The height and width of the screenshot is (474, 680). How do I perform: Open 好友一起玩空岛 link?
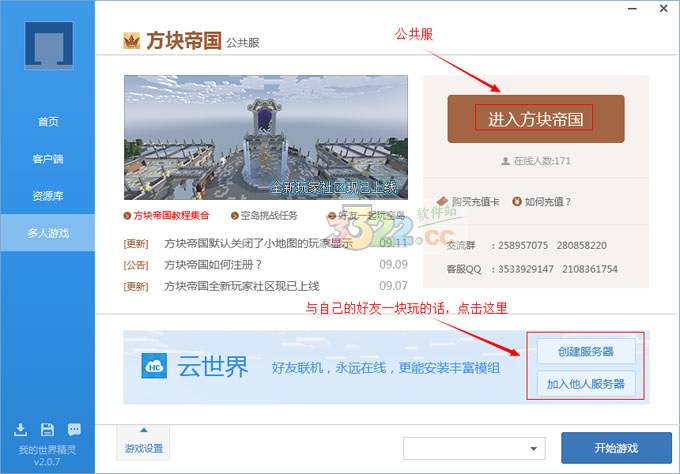tap(371, 216)
